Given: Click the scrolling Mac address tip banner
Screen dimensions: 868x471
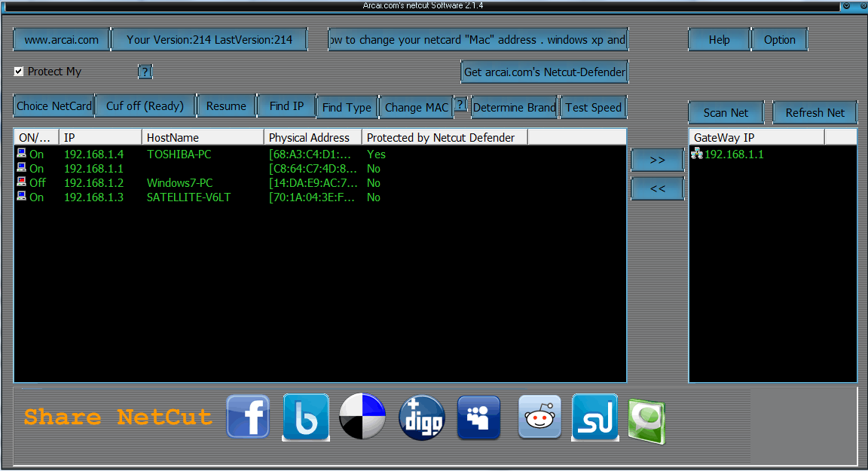Looking at the screenshot, I should [478, 40].
